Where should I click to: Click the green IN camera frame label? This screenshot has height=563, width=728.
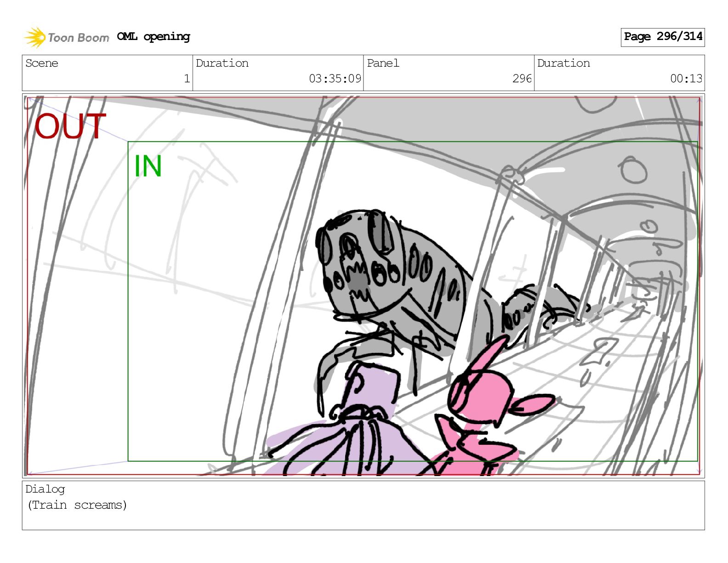[x=148, y=166]
